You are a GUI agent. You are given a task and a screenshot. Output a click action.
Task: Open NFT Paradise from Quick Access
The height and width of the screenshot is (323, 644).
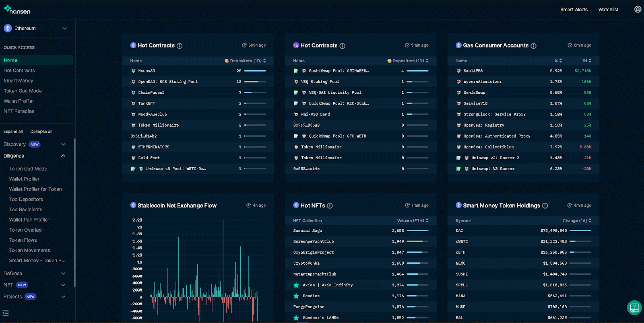coord(19,111)
